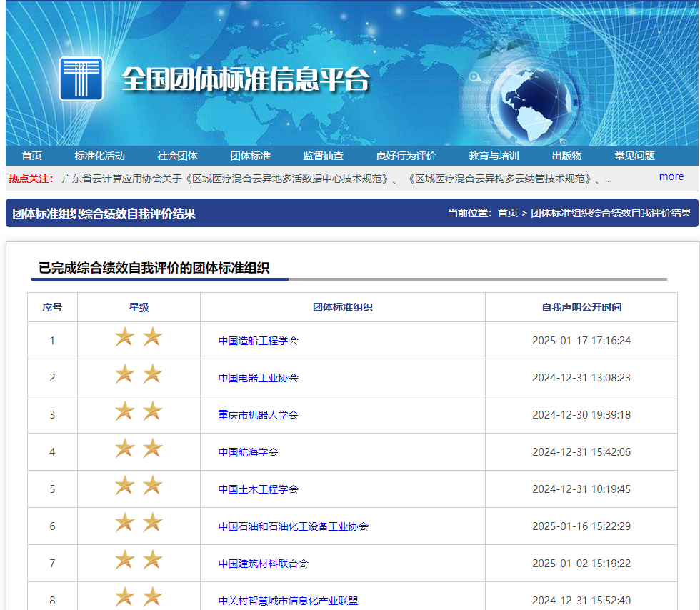Click the 全国团体标准信息平台 banner title

click(x=246, y=79)
